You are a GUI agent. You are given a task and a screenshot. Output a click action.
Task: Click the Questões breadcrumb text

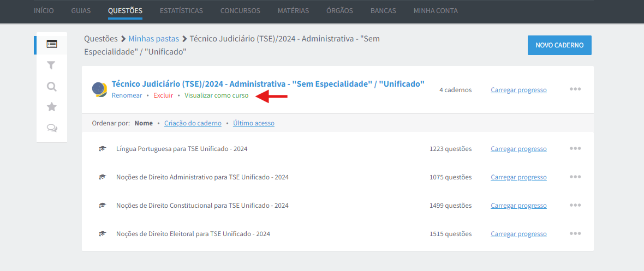[x=100, y=39]
